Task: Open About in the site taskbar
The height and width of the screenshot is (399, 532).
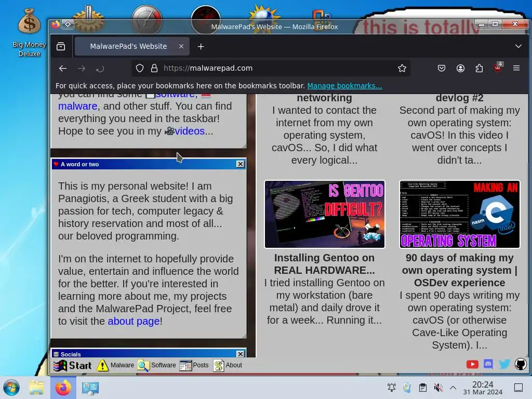Action: 228,365
